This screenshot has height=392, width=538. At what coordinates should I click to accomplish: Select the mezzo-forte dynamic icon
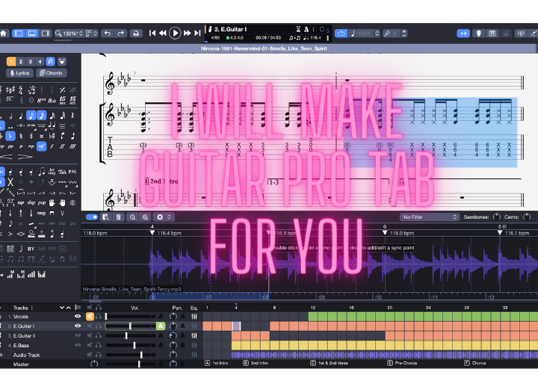[x=42, y=146]
